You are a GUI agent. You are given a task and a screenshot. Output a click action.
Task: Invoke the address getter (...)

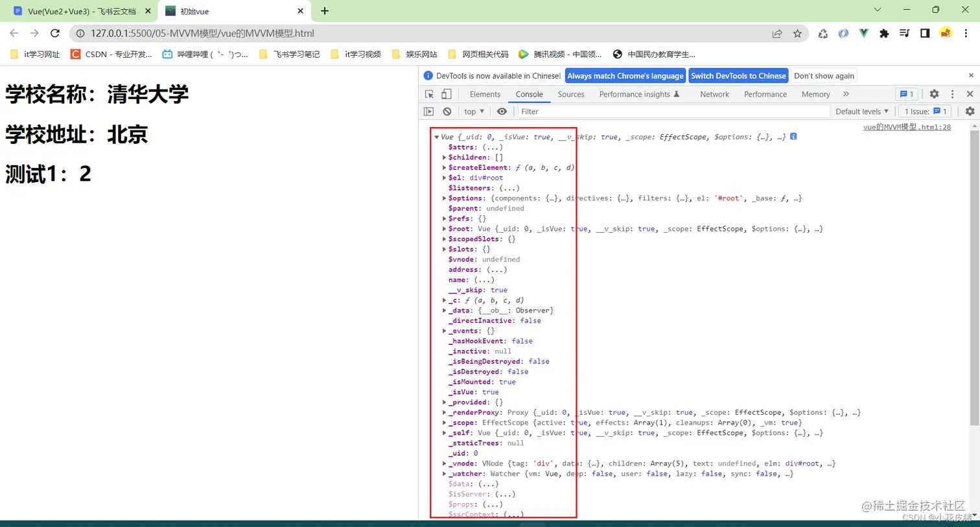pyautogui.click(x=496, y=270)
